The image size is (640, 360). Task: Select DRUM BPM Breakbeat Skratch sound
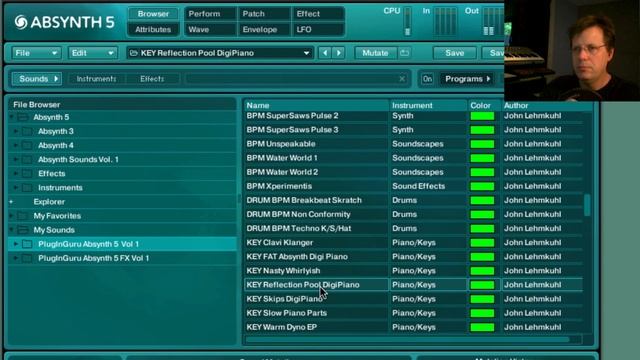click(304, 200)
